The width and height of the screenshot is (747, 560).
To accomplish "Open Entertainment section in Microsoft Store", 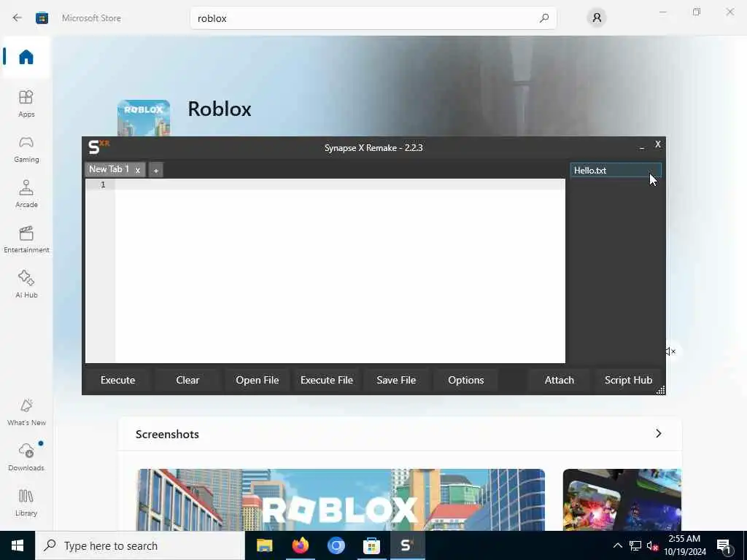I will [x=26, y=239].
